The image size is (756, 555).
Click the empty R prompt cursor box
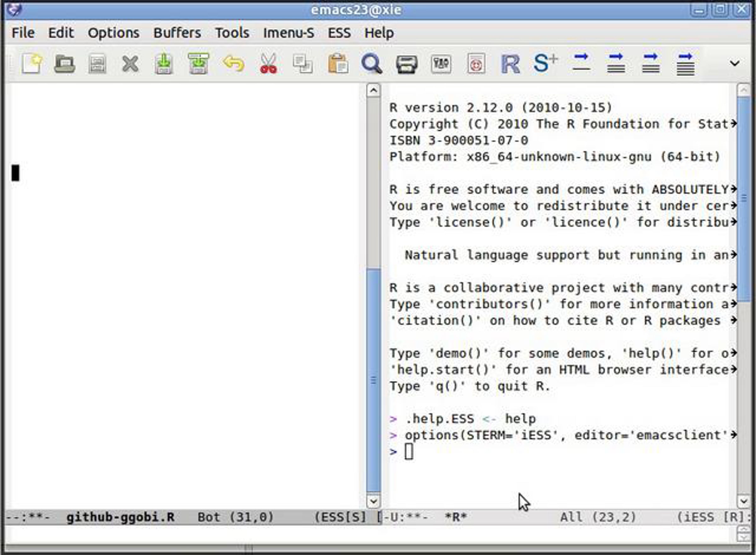point(409,451)
